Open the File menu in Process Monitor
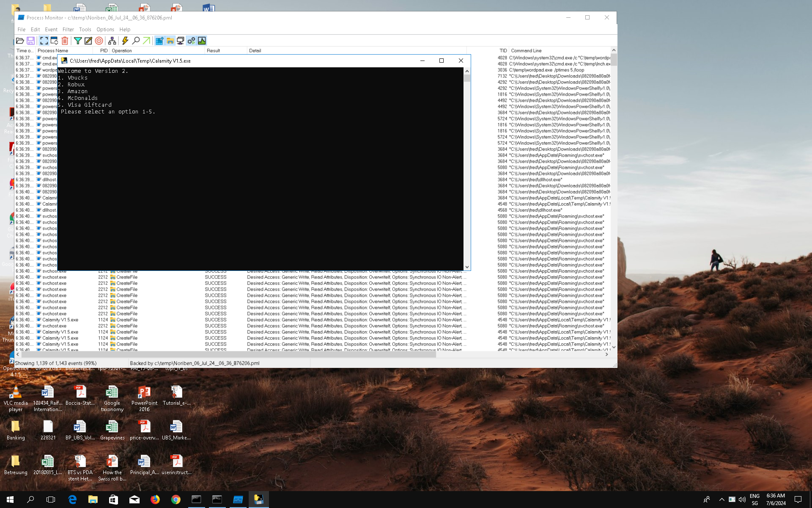The image size is (812, 508). (x=22, y=30)
